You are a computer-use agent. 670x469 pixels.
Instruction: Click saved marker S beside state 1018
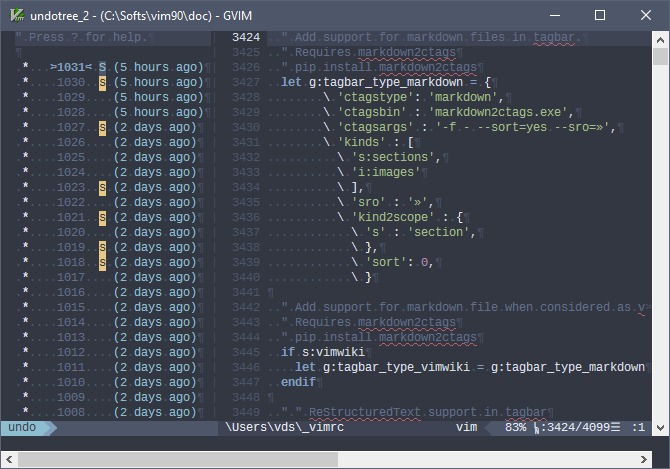103,262
